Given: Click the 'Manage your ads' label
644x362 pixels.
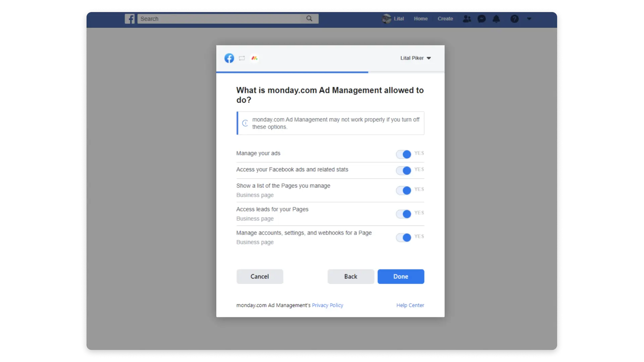Looking at the screenshot, I should [258, 153].
